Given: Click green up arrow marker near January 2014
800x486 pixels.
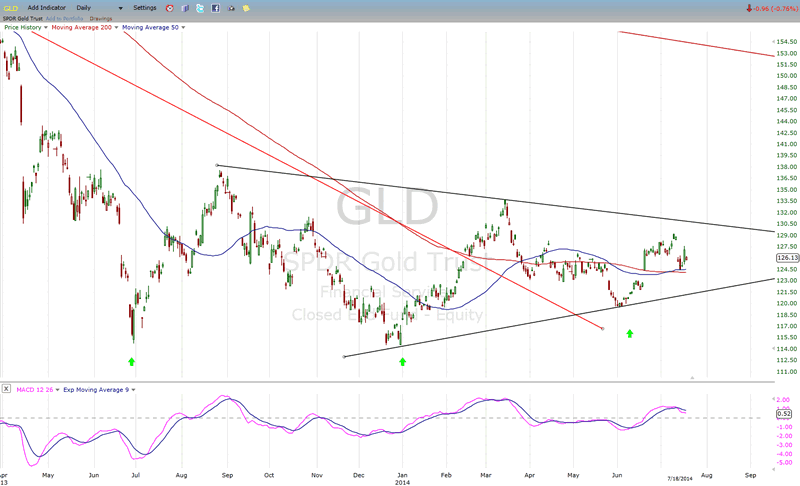Looking at the screenshot, I should (402, 361).
